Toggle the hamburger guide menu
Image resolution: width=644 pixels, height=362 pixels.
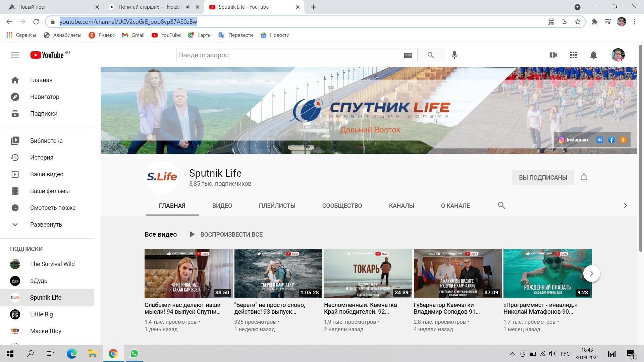coord(15,55)
